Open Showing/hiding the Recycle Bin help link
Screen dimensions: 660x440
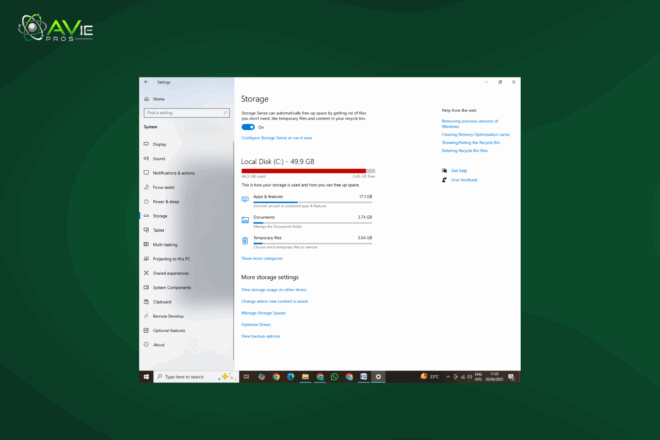point(471,142)
